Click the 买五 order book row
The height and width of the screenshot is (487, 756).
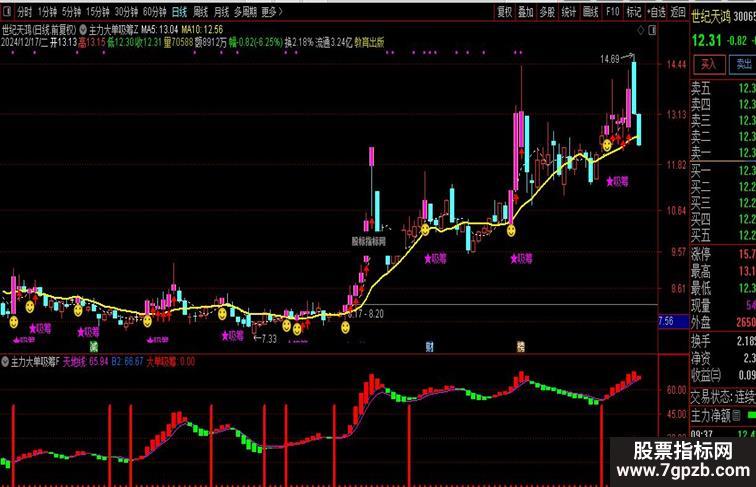tap(723, 235)
